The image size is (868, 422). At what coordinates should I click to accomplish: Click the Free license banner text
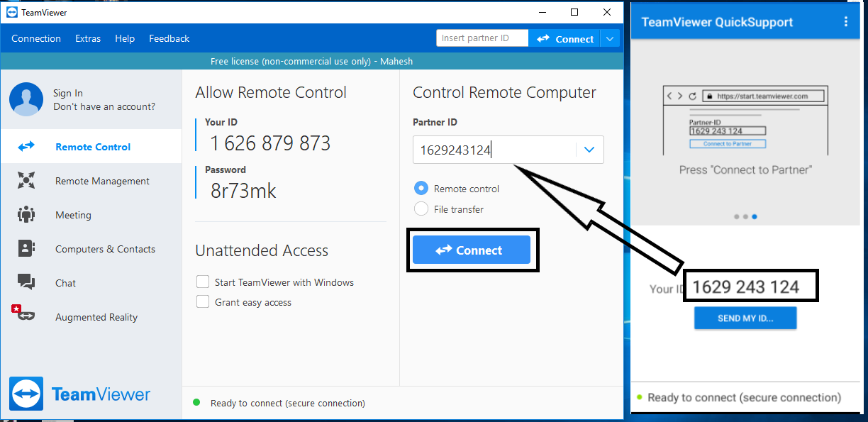click(x=311, y=61)
